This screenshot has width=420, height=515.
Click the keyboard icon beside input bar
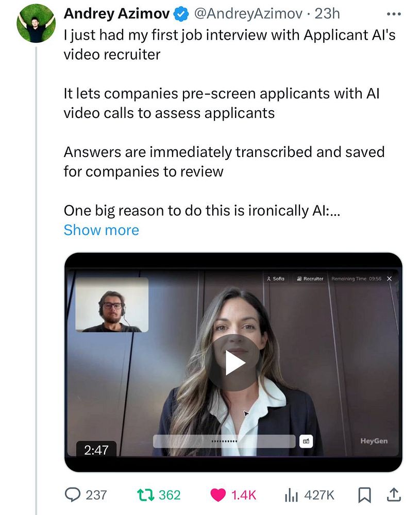click(x=306, y=441)
